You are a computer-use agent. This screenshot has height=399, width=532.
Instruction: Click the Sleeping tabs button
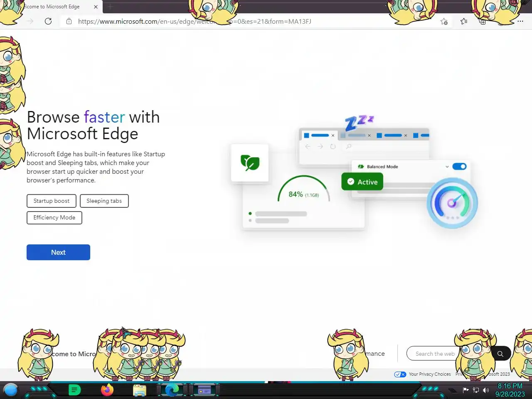point(104,201)
